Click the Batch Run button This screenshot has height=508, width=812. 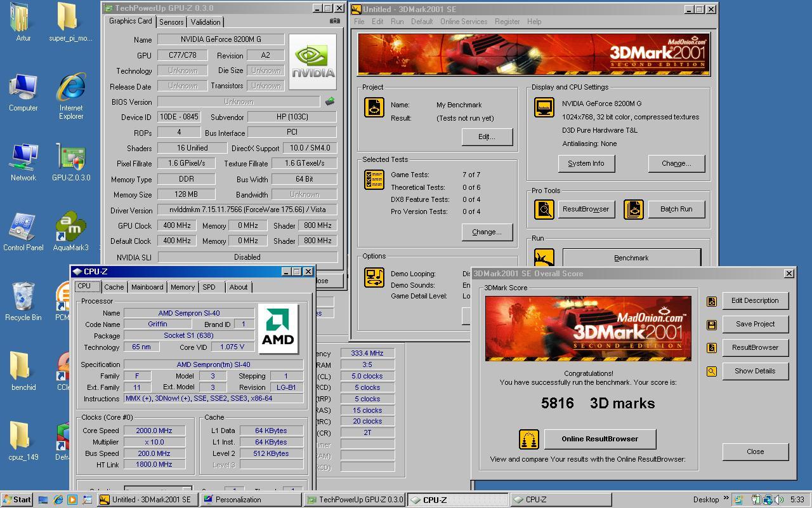point(677,210)
